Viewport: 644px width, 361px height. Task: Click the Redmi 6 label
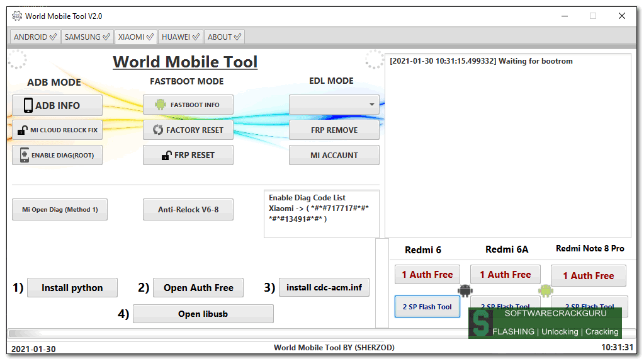coord(422,250)
